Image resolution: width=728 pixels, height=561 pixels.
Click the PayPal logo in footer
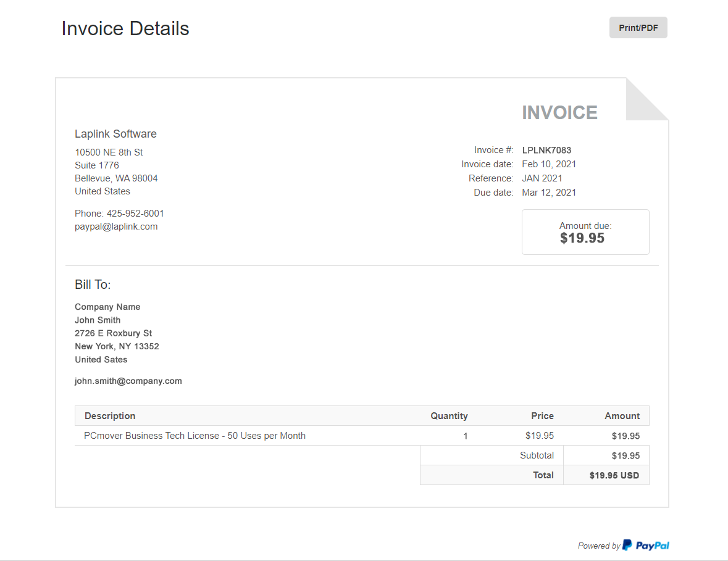(x=646, y=545)
